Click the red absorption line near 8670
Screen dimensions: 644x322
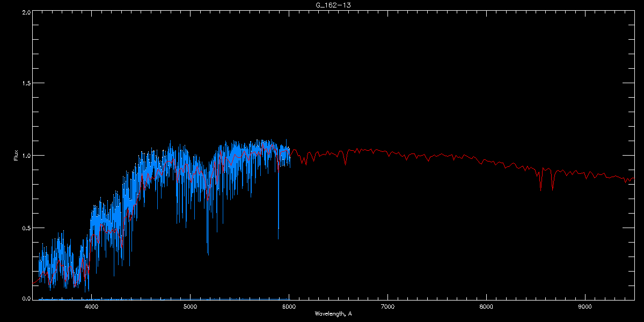(x=552, y=180)
